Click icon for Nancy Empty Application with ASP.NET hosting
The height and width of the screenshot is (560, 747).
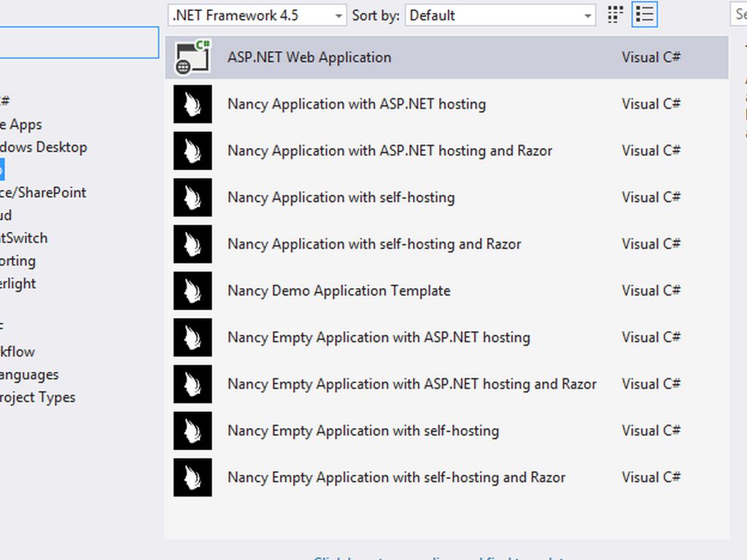[x=193, y=337]
